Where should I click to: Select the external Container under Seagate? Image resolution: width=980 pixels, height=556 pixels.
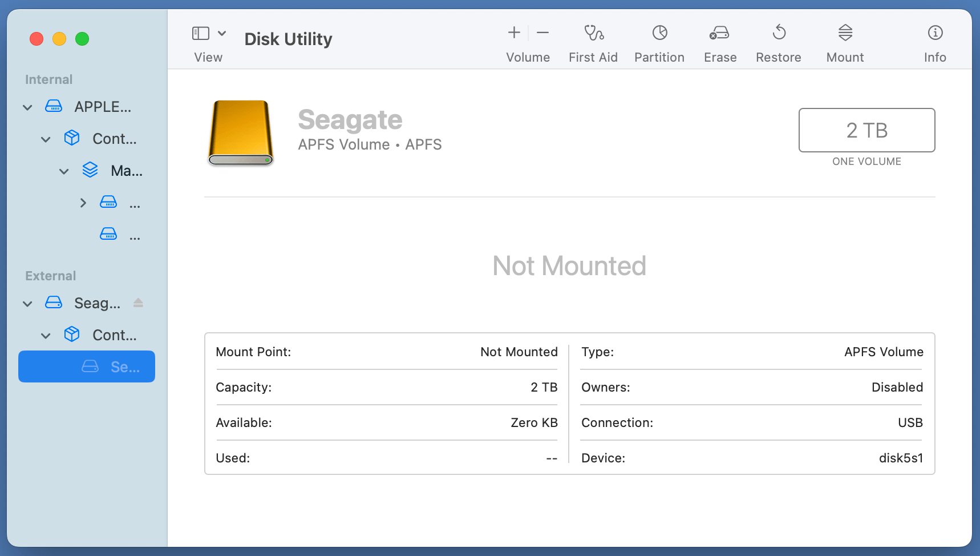click(x=114, y=335)
